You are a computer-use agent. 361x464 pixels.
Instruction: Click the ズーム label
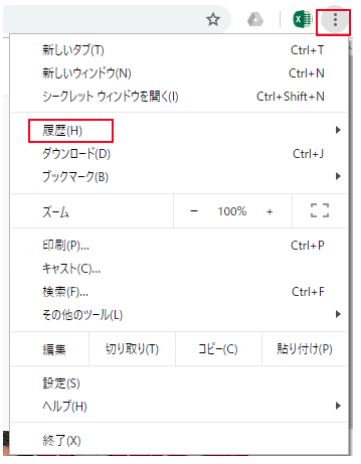(56, 212)
